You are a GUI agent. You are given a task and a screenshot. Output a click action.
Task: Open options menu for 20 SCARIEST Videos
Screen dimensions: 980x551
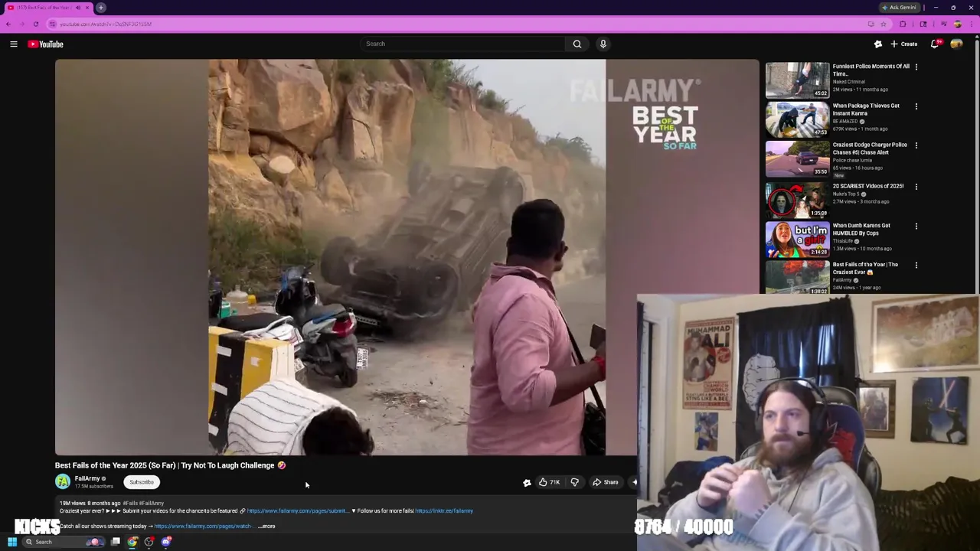916,187
